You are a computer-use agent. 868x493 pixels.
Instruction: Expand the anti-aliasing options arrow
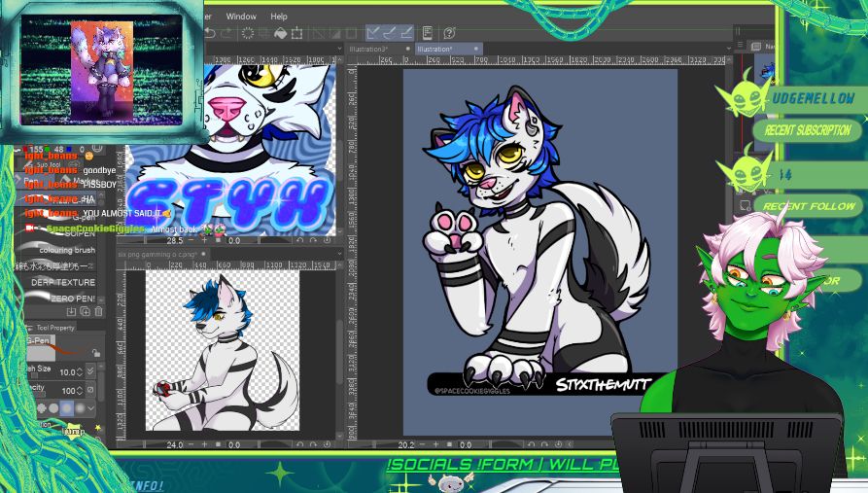coord(91,408)
